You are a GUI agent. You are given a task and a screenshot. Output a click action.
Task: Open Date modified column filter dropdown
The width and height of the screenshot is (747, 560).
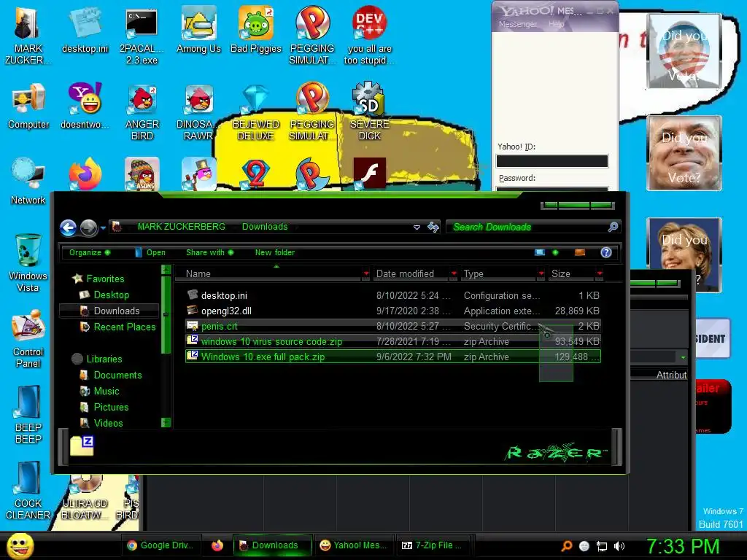coord(454,274)
